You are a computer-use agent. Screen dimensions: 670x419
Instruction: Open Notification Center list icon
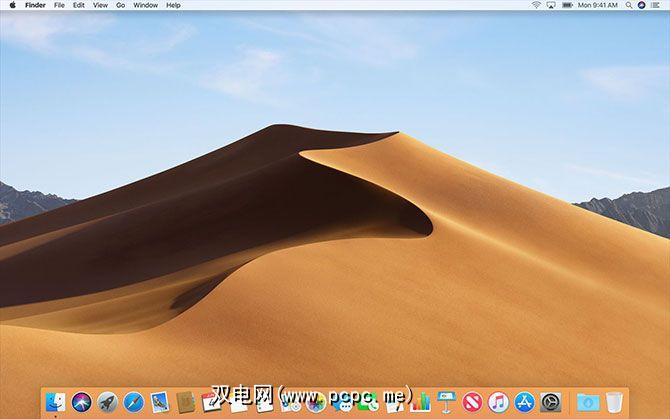(x=655, y=5)
